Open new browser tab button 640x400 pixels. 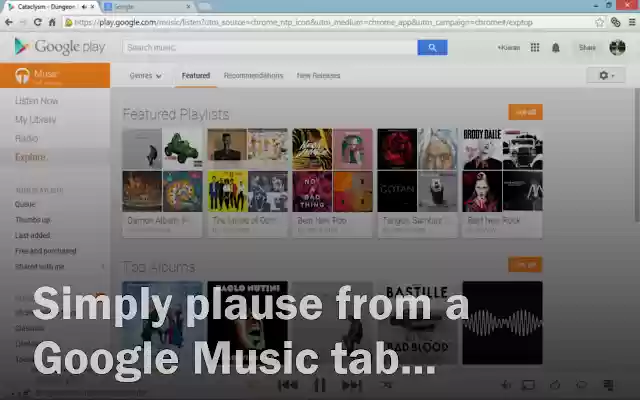point(205,7)
